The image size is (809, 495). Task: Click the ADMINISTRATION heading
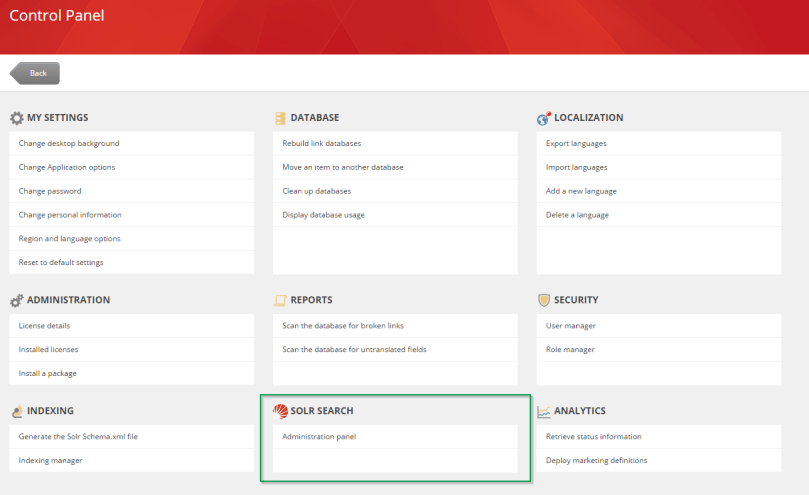[x=69, y=300]
